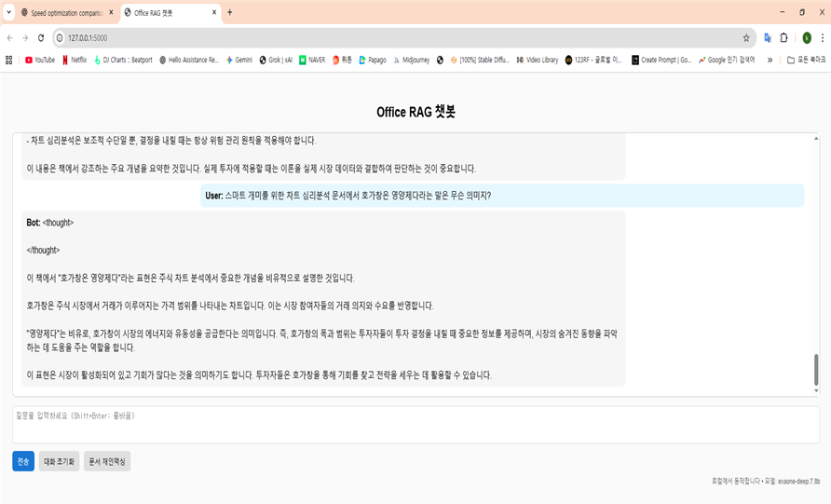Click the line starting 호가창은 주식 시장에서

point(230,306)
